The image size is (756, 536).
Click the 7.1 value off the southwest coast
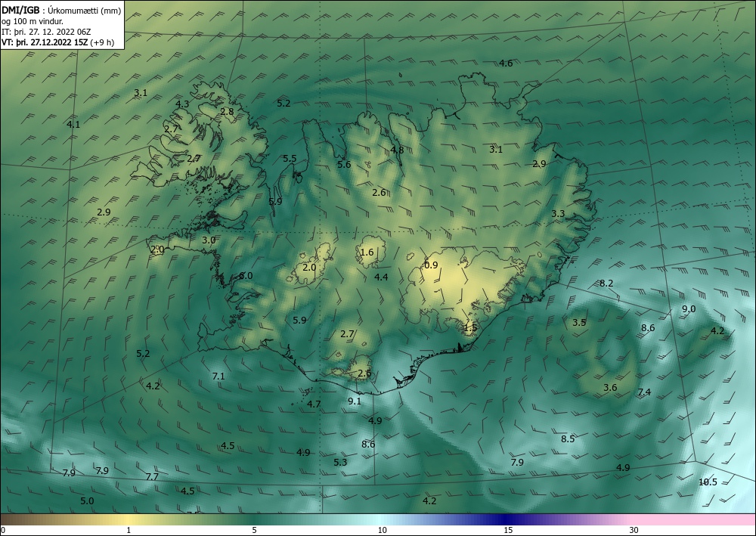(x=218, y=376)
